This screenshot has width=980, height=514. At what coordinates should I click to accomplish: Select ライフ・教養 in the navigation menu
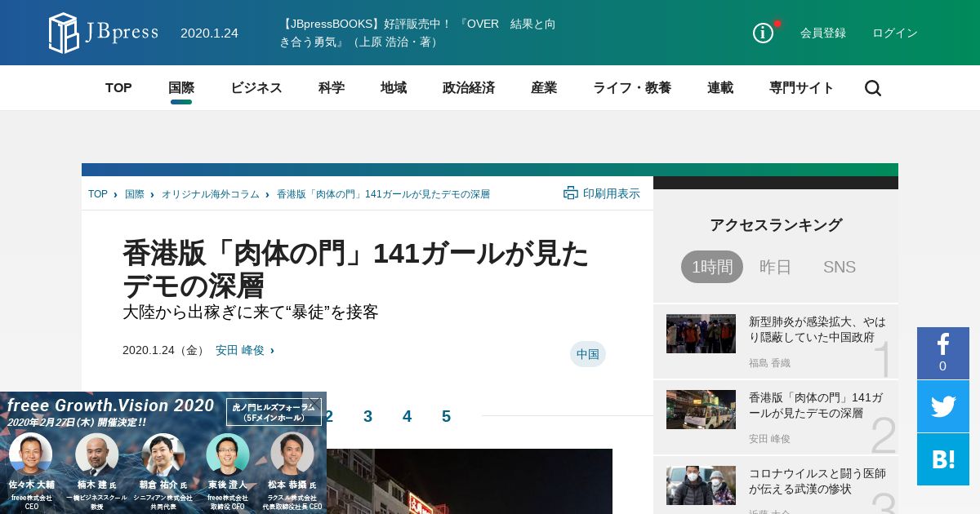pos(632,88)
